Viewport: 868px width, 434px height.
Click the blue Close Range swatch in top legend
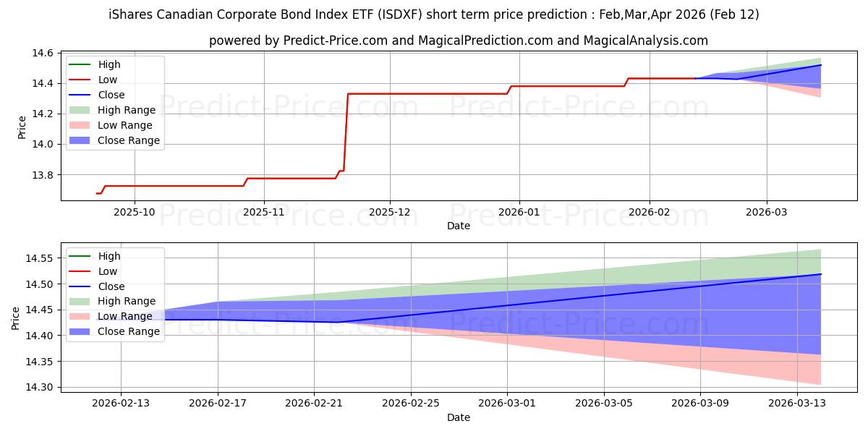pos(81,140)
